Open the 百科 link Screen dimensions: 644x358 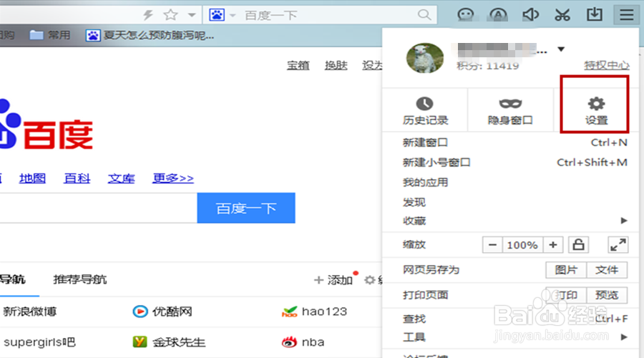[x=77, y=178]
